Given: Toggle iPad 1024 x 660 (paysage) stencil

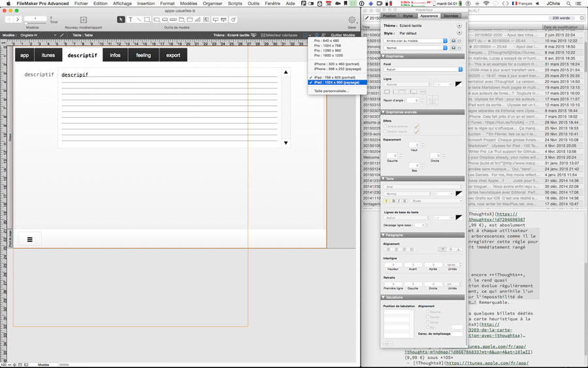Looking at the screenshot, I should [x=336, y=82].
